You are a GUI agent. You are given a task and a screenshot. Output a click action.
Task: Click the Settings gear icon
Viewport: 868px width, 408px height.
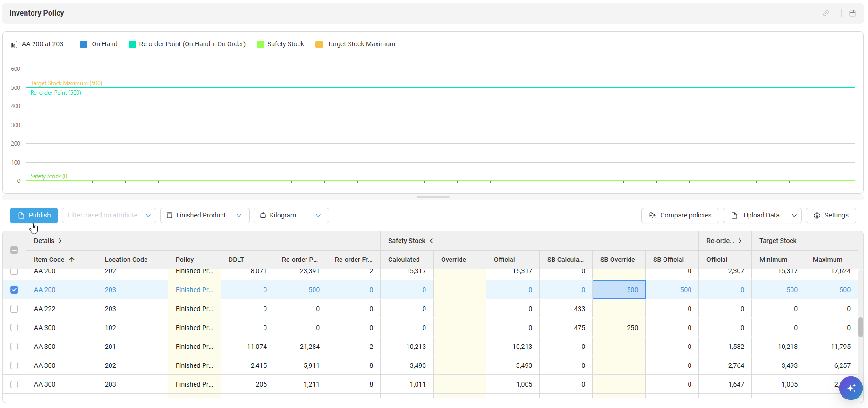click(x=817, y=216)
